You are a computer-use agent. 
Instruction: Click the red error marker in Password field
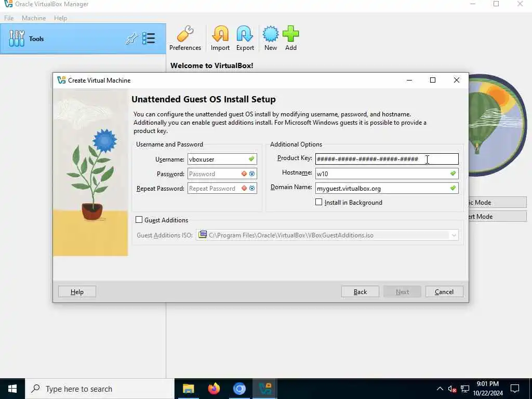pos(244,174)
